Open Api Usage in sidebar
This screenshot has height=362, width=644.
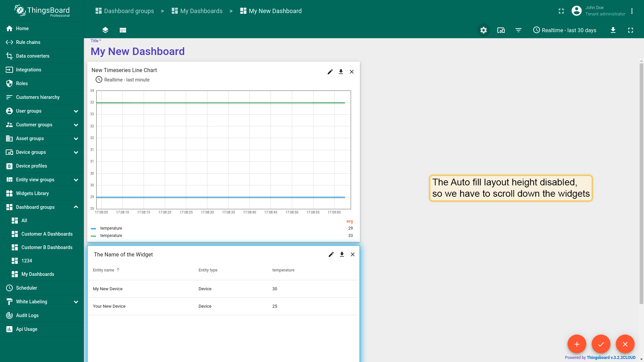coord(42,329)
